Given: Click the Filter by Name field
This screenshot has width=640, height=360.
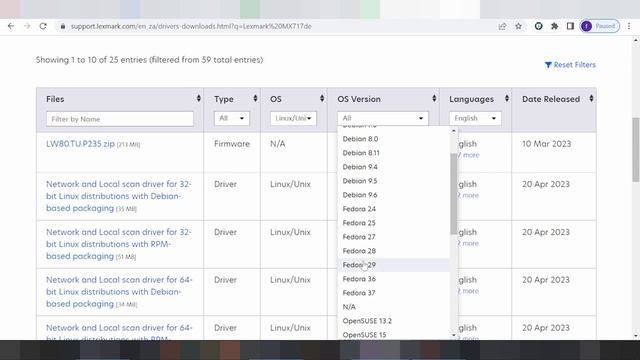Looking at the screenshot, I should (120, 119).
